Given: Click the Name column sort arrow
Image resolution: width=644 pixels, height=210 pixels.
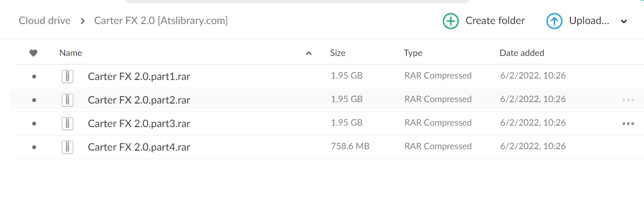Looking at the screenshot, I should pos(309,53).
